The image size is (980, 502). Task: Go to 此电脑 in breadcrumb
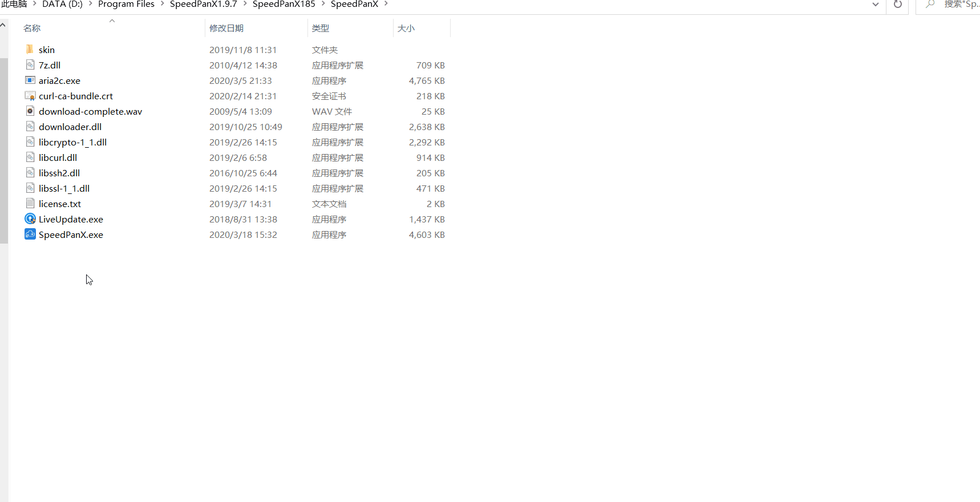14,3
